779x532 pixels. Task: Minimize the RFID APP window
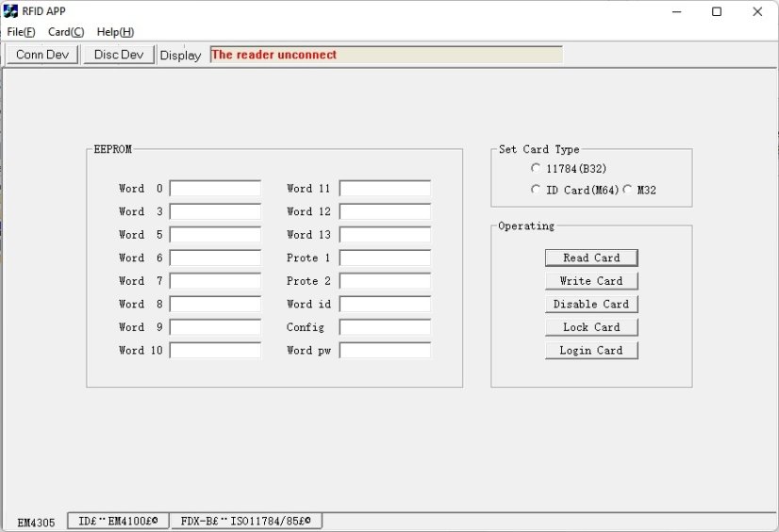coord(676,11)
